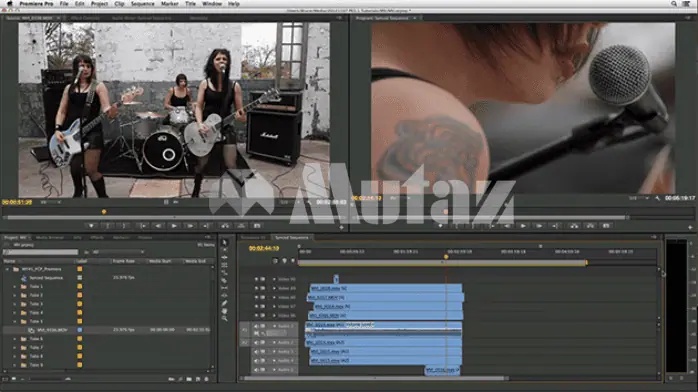Select the Razor tool

click(224, 280)
